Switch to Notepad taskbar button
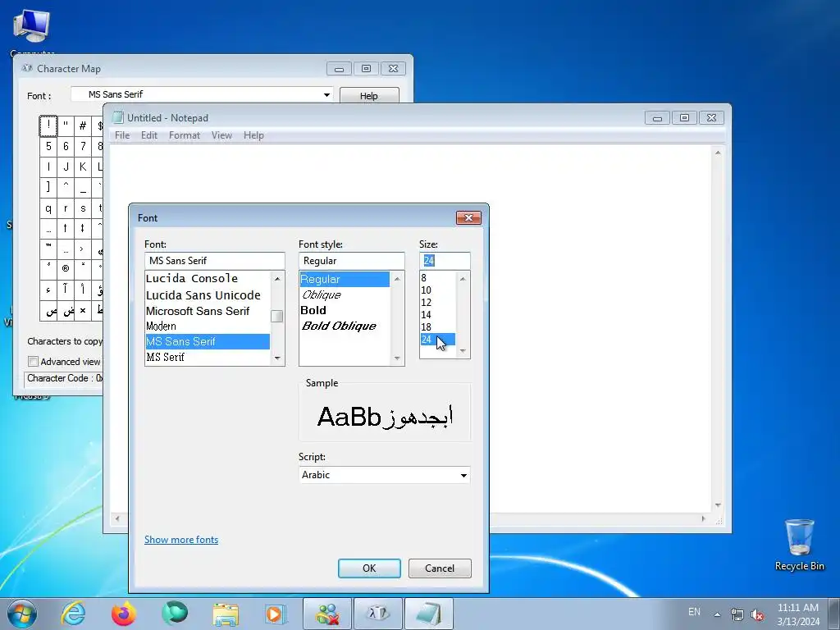The width and height of the screenshot is (840, 630). pos(428,614)
